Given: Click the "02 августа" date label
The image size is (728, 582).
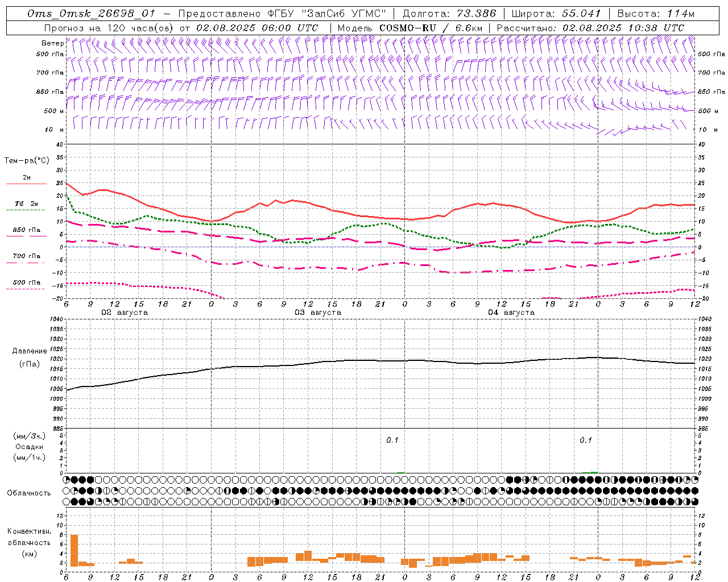Looking at the screenshot, I should 125,313.
